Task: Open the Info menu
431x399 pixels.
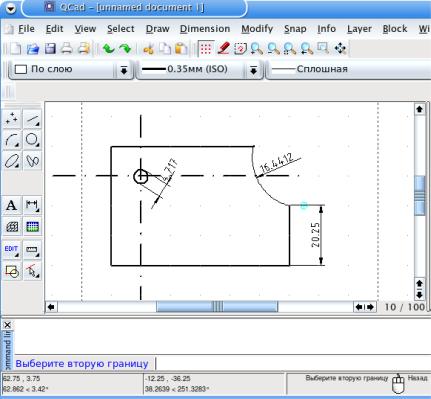Action: coord(326,29)
